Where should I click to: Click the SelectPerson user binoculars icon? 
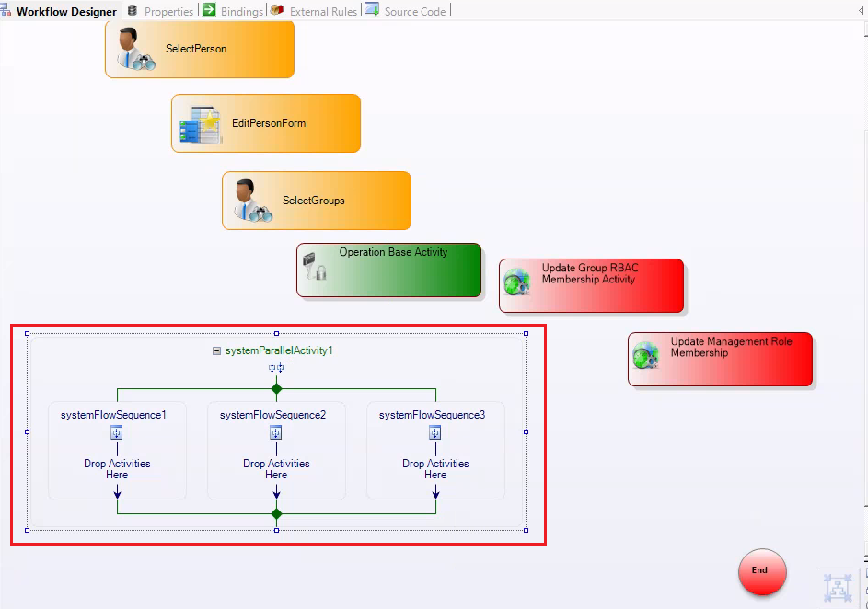[x=135, y=50]
